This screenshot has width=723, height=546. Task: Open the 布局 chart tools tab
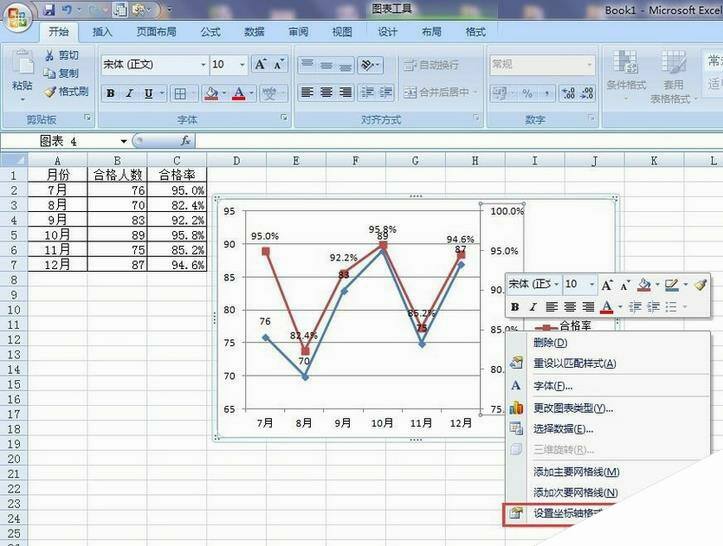tap(431, 32)
